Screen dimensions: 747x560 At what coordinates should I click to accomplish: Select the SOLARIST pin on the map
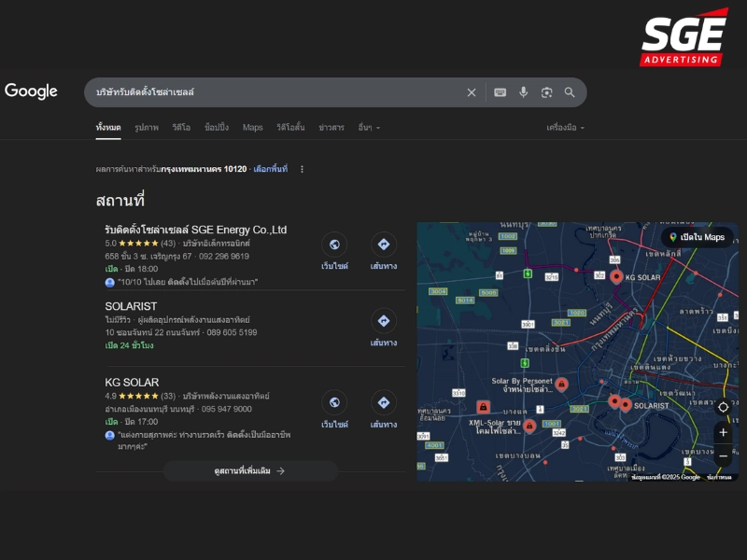tap(626, 405)
